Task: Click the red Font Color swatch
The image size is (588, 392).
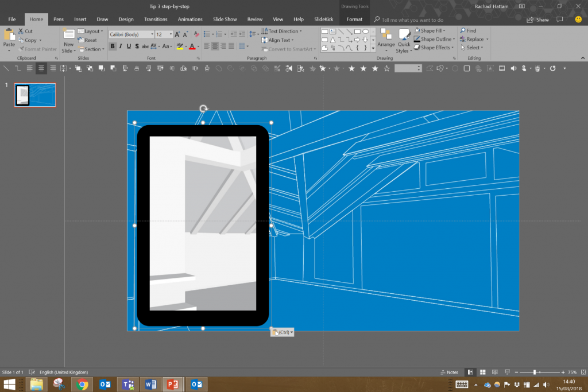Action: [x=192, y=46]
